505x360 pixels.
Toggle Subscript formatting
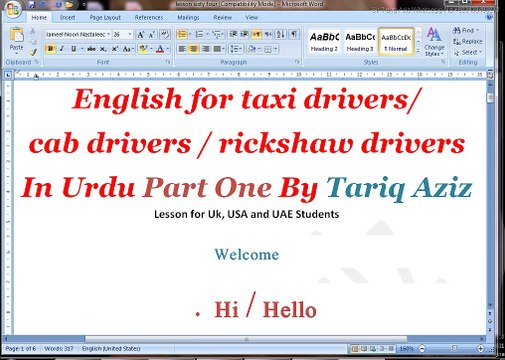103,49
